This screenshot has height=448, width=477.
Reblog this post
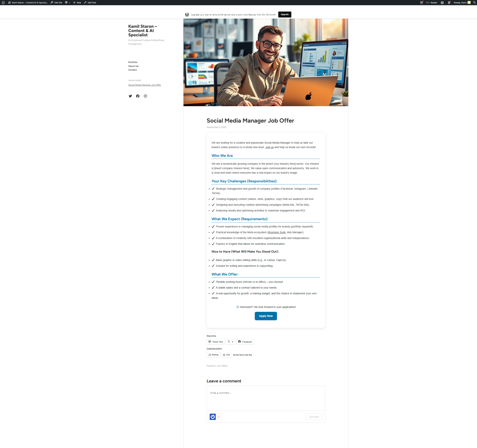click(213, 355)
